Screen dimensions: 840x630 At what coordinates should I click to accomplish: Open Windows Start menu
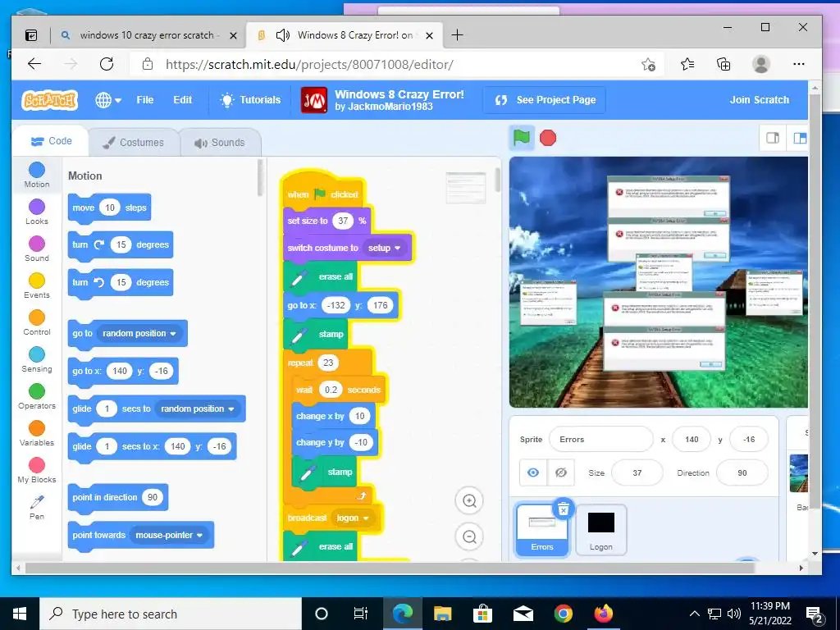point(20,614)
